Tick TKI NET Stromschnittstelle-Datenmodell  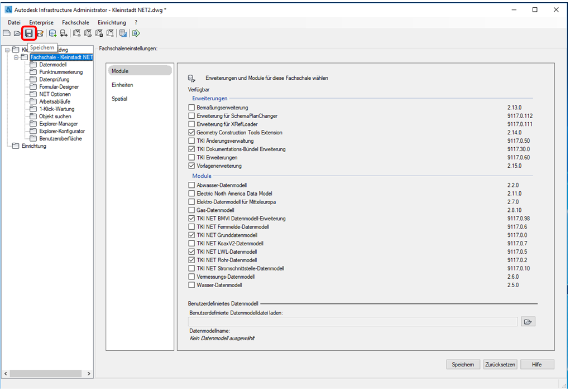[x=191, y=269]
